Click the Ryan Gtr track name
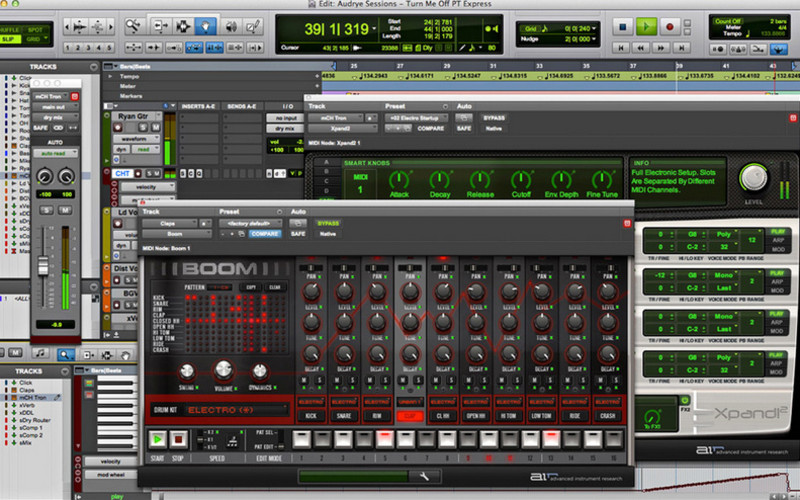800x500 pixels. pyautogui.click(x=134, y=116)
